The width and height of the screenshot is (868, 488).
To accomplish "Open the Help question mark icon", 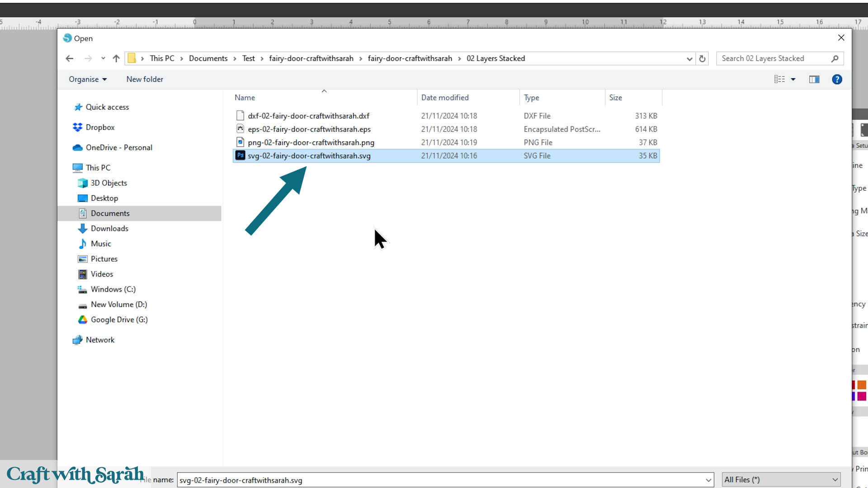I will click(837, 80).
